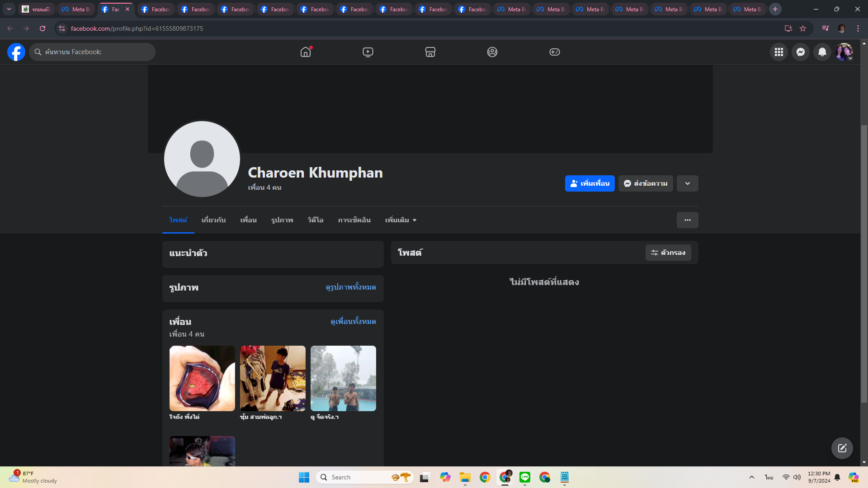Open the Gaming controller icon

(x=555, y=52)
